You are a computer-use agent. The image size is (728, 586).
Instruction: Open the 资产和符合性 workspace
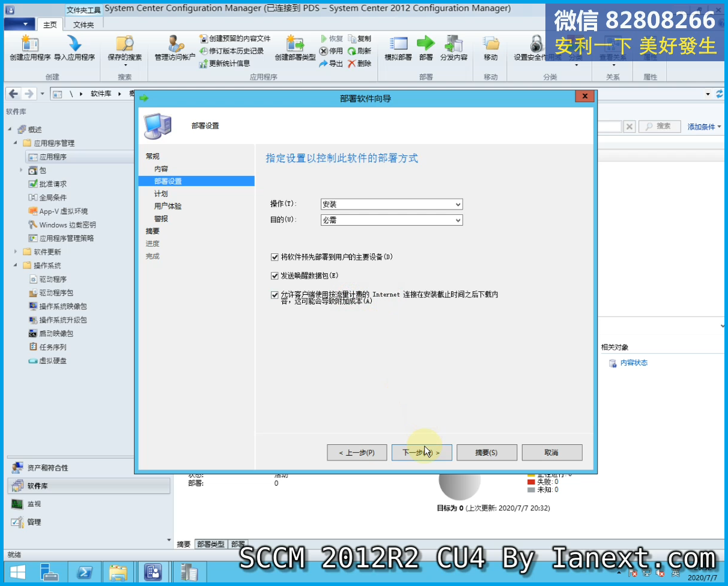(x=89, y=468)
